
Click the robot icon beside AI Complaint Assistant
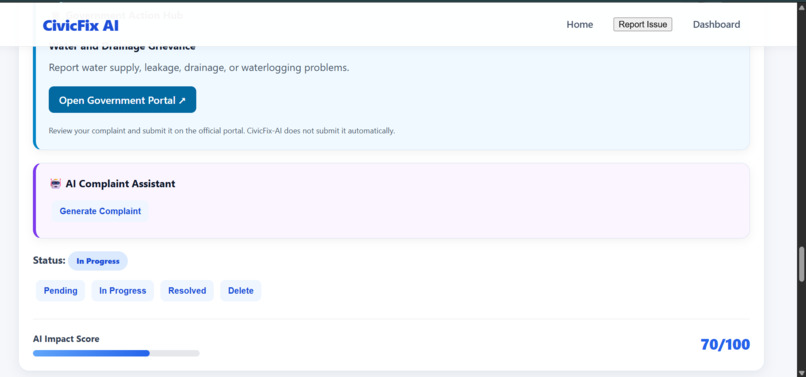pos(56,184)
